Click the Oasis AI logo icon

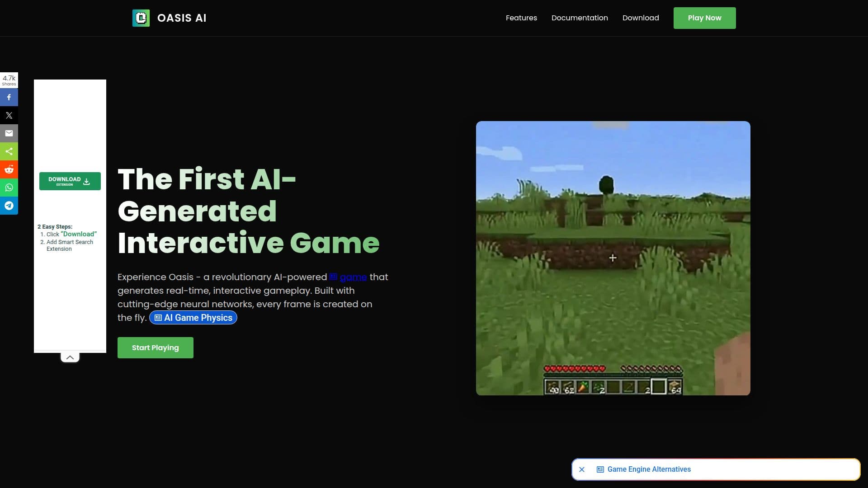tap(141, 18)
